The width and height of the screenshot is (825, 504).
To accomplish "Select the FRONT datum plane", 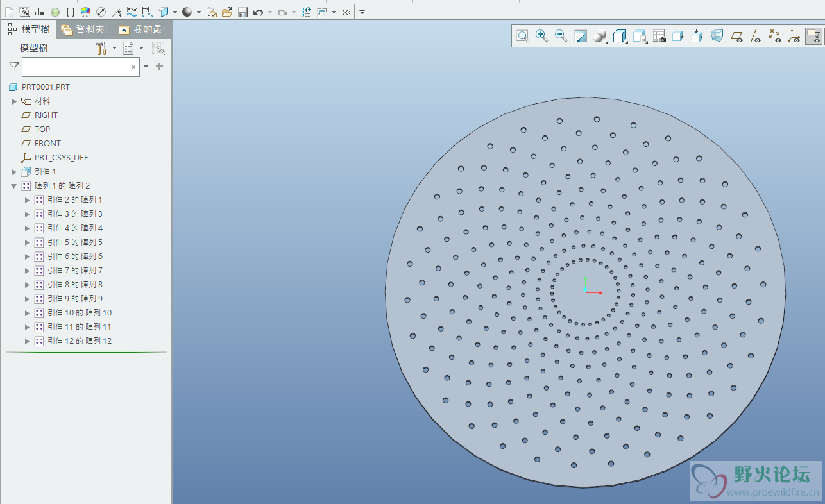I will 48,144.
